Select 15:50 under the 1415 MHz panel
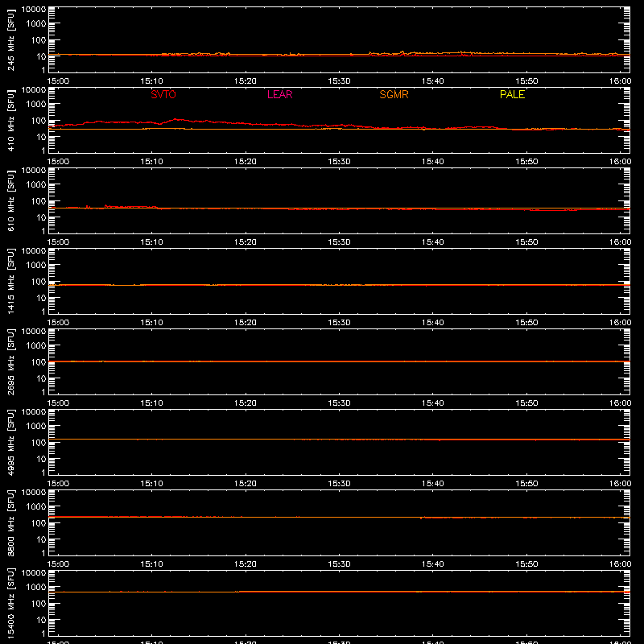Image resolution: width=644 pixels, height=644 pixels. (526, 323)
